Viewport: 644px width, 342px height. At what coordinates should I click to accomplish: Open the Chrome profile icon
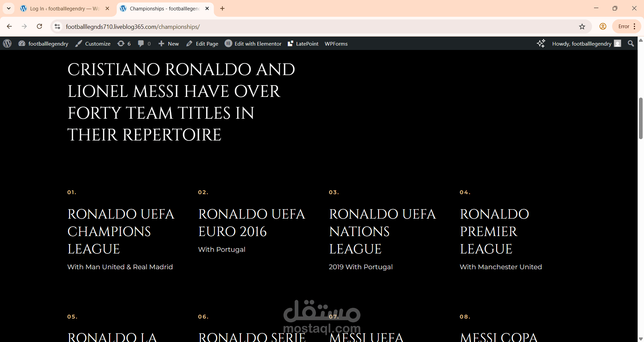603,26
